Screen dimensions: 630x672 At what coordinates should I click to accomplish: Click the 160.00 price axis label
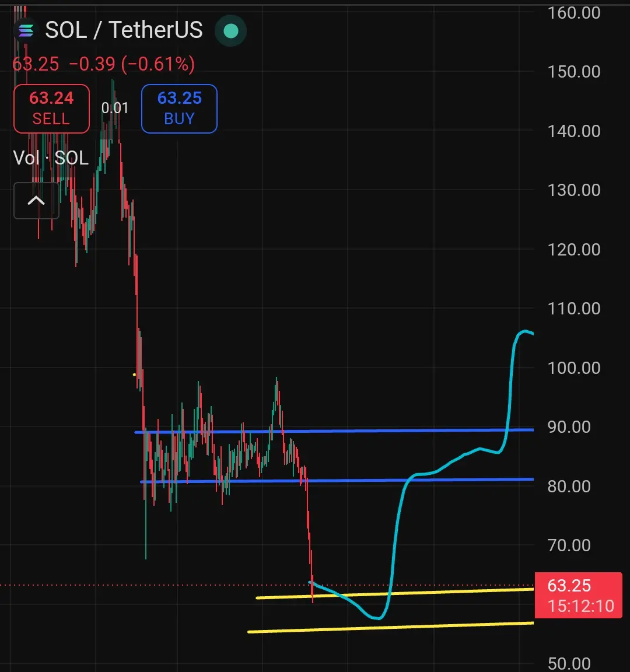[574, 13]
